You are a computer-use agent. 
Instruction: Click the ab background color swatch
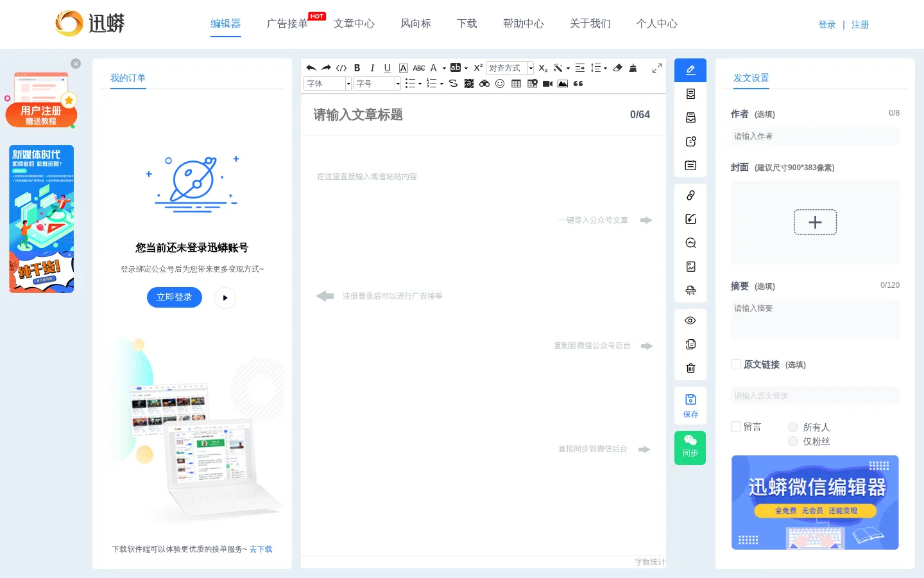pos(456,68)
